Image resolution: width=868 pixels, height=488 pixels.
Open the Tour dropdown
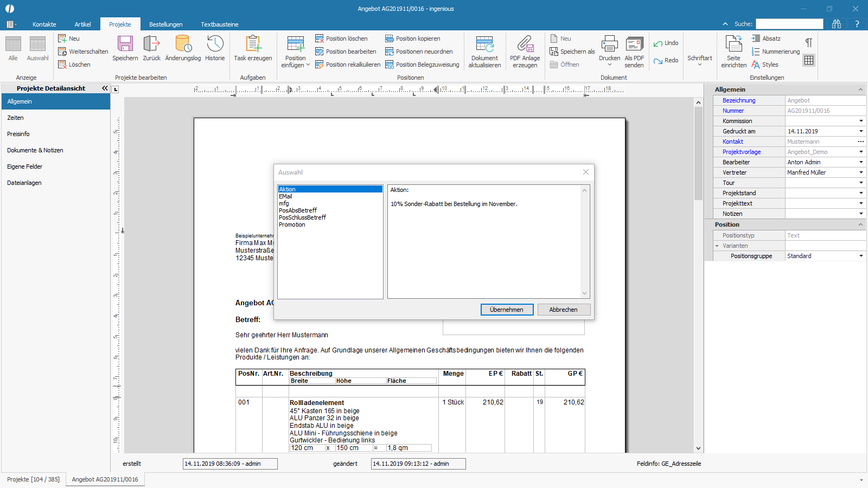point(861,183)
